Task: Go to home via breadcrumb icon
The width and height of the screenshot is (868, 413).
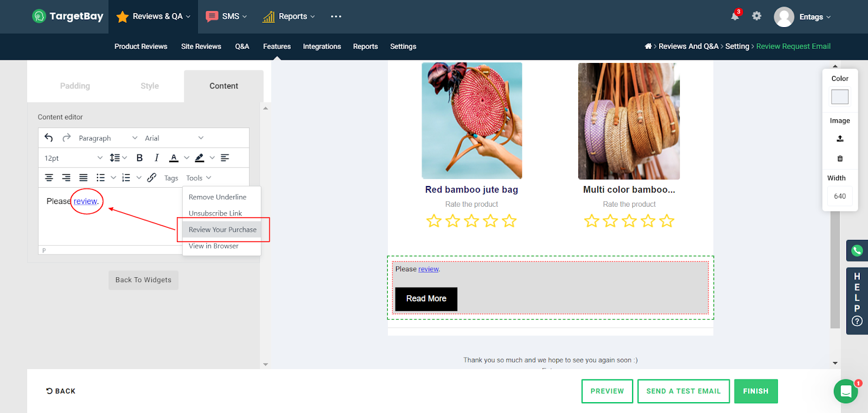Action: (x=648, y=46)
